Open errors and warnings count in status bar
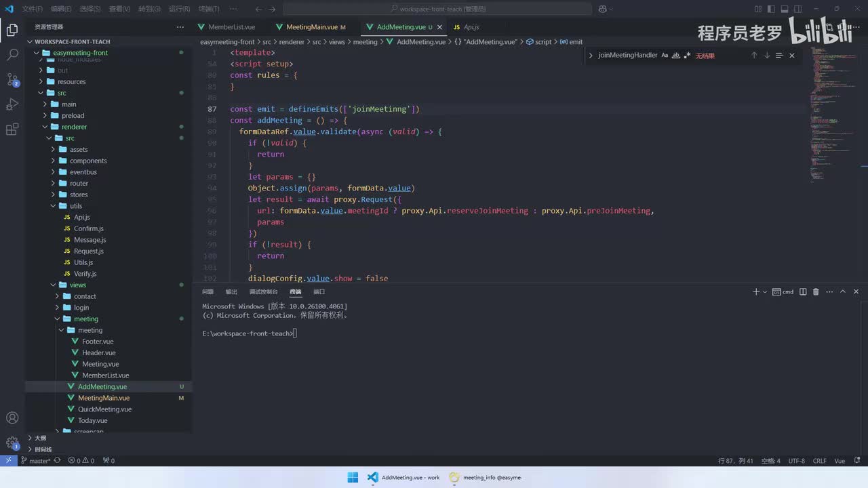Screen dimensions: 868x488 click(x=81, y=461)
